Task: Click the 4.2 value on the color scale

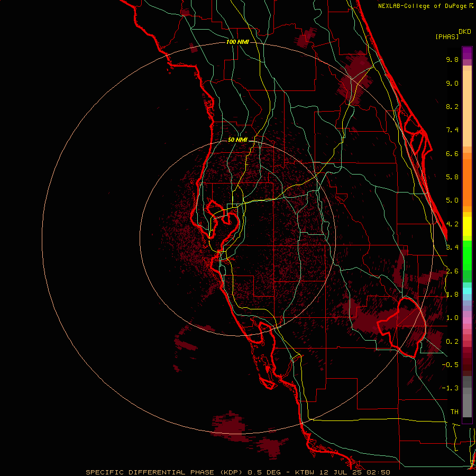Action: 452,224
